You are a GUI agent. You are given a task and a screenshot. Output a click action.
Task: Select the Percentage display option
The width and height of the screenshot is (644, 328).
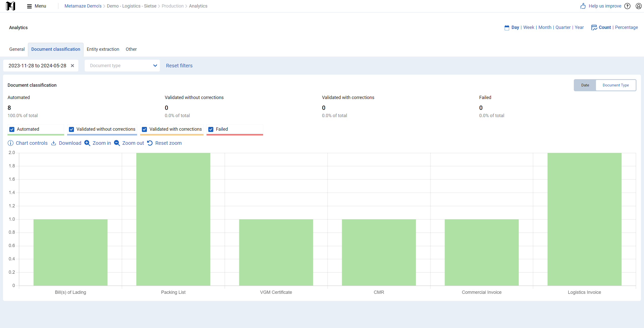point(626,27)
